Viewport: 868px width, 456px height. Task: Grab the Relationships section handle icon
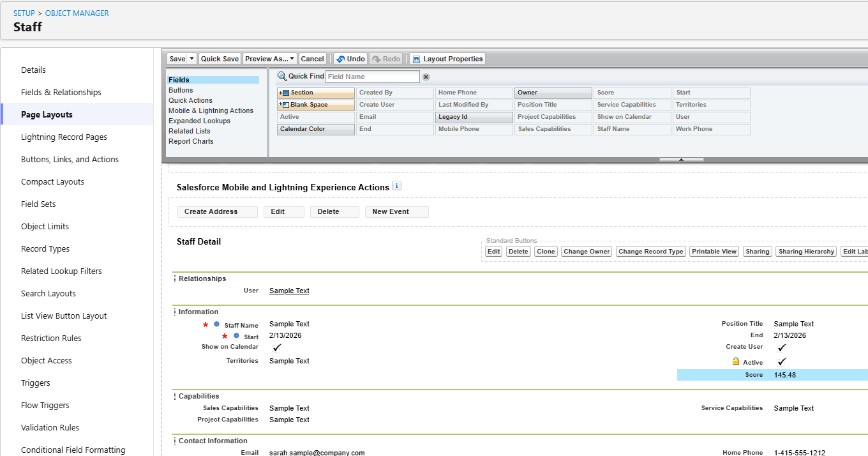pos(176,278)
